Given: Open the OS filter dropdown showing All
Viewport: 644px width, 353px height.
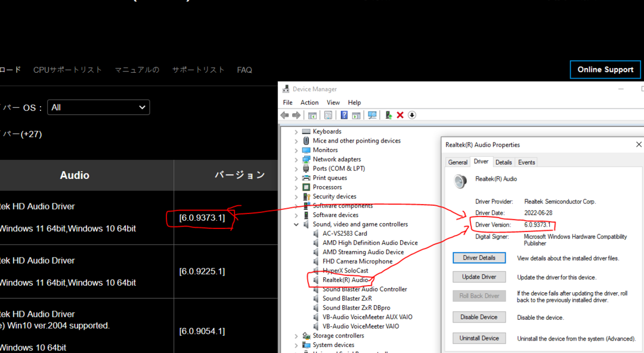Looking at the screenshot, I should click(98, 107).
